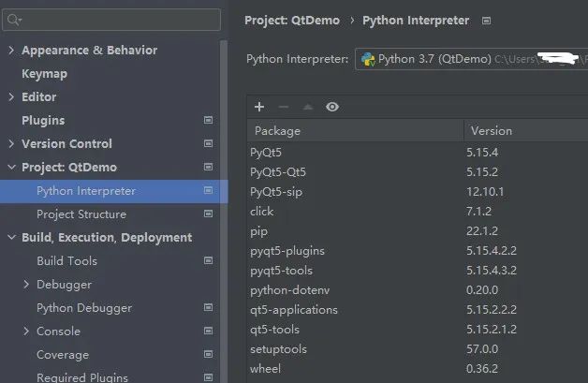Collapse the Build, Execution, Deployment section
588x383 pixels.
pyautogui.click(x=11, y=238)
